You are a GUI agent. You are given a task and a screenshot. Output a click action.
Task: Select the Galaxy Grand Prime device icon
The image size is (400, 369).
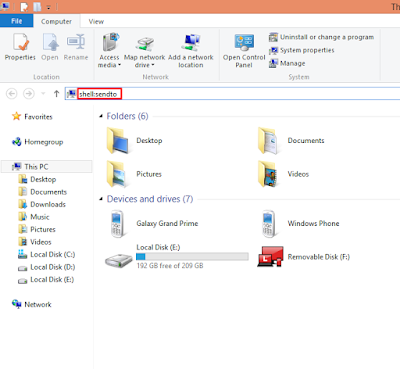pyautogui.click(x=117, y=224)
